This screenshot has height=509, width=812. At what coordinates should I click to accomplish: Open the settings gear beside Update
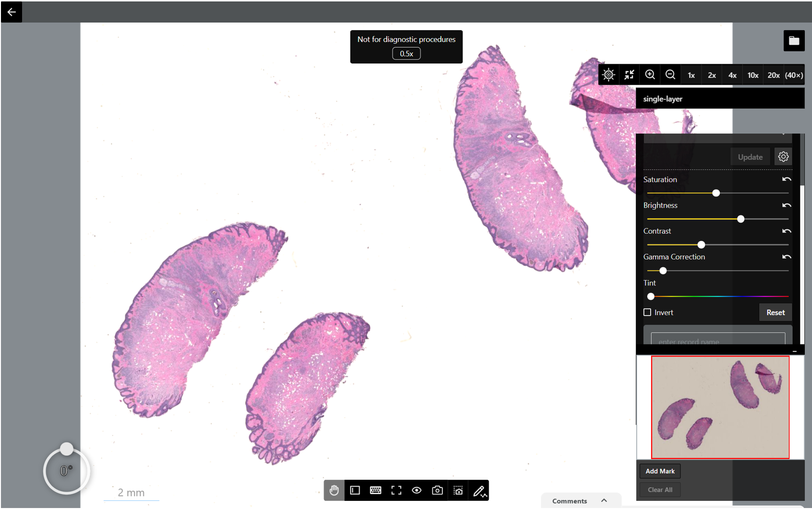[x=783, y=157]
